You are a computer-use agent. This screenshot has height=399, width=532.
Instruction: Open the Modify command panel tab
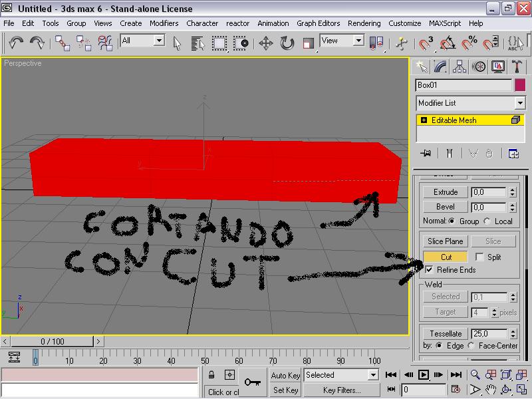pyautogui.click(x=440, y=66)
